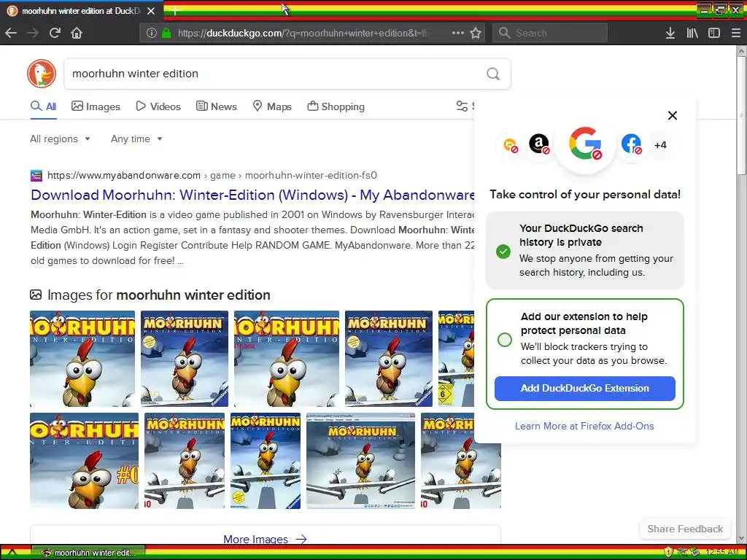Toggle the extension protection circle
This screenshot has height=560, width=747.
coord(505,340)
